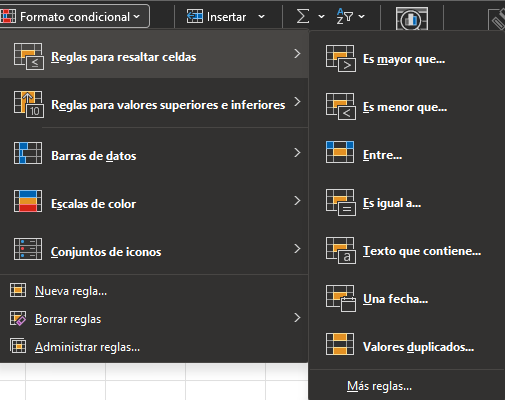Expand arrow next to Conjuntos de iconos

(297, 249)
